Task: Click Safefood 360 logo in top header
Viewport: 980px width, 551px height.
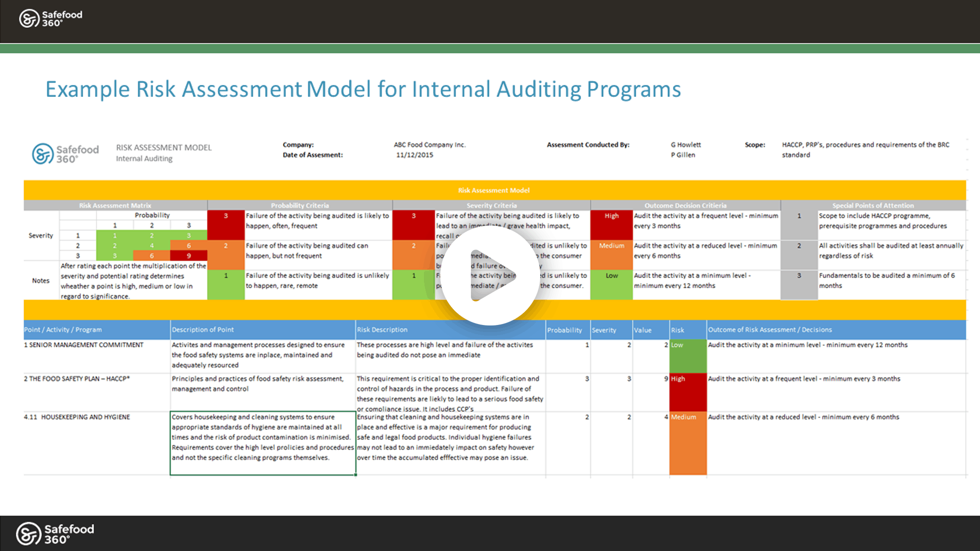Action: pyautogui.click(x=51, y=19)
